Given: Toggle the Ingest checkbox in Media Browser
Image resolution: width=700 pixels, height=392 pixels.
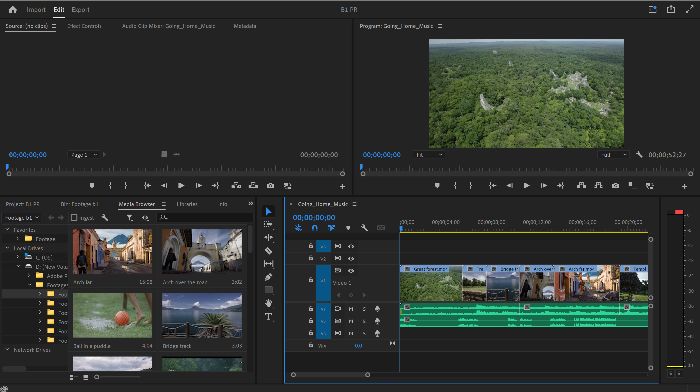Looking at the screenshot, I should pos(74,217).
